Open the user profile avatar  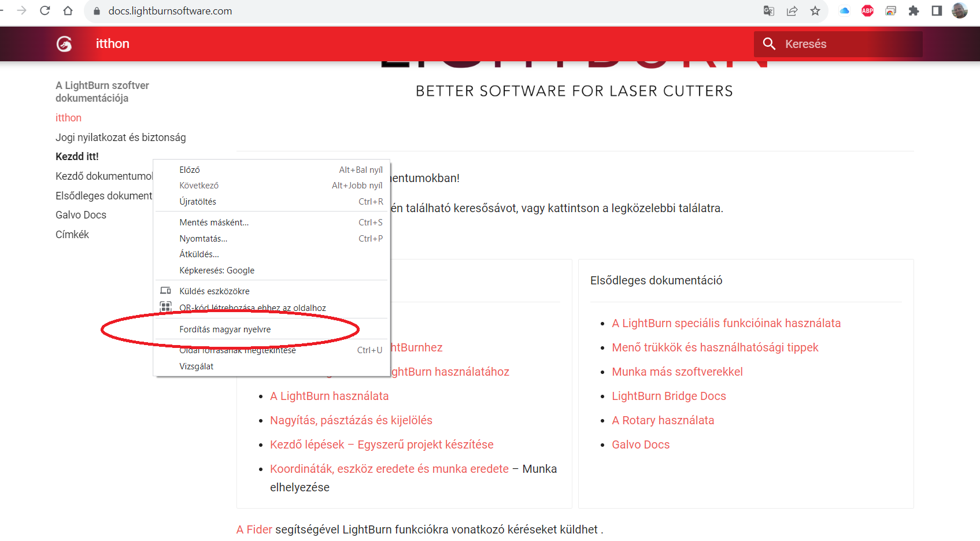coord(960,10)
